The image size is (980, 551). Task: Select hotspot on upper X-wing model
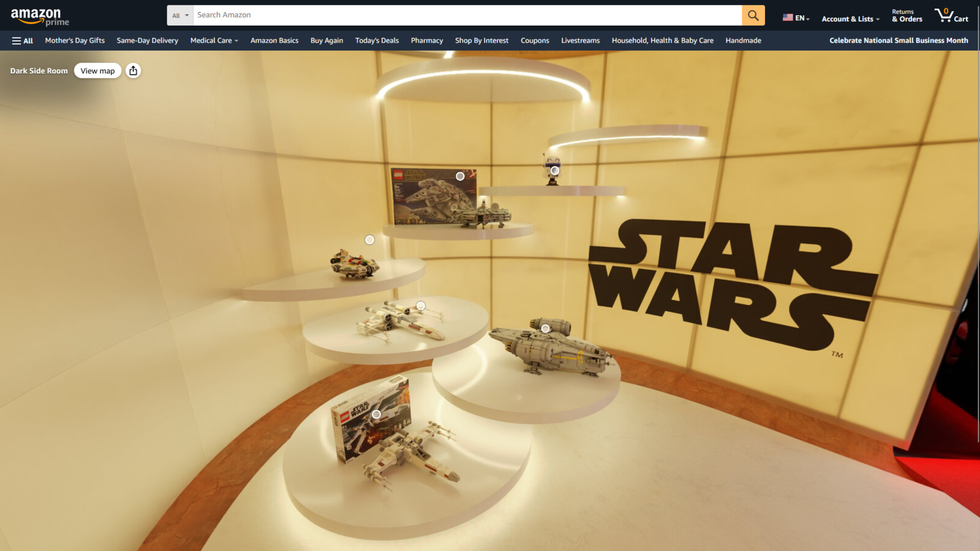(421, 305)
